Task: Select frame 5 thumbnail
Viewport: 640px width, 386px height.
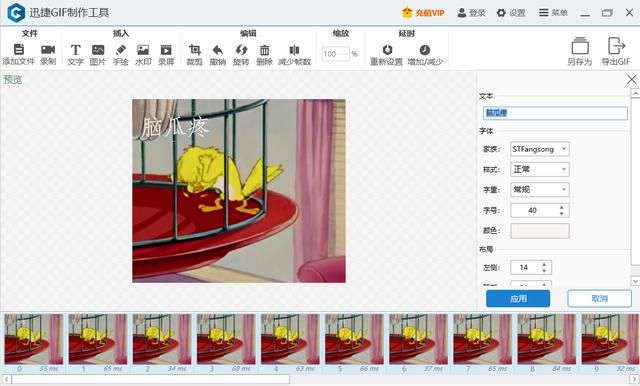Action: [x=354, y=339]
